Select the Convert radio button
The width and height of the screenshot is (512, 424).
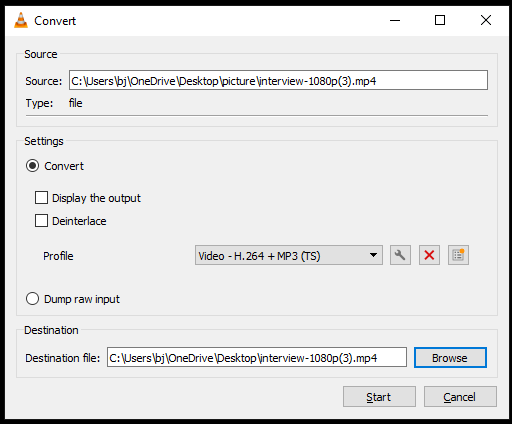point(32,166)
